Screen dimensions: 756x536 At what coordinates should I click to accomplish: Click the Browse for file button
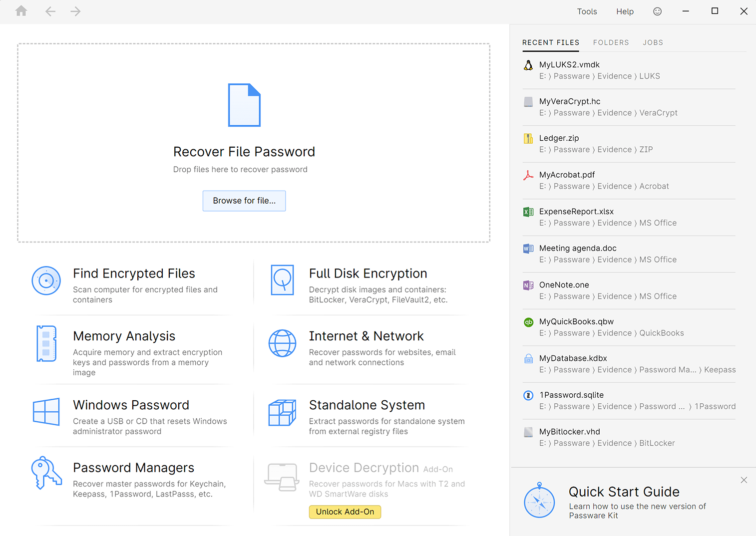(244, 201)
